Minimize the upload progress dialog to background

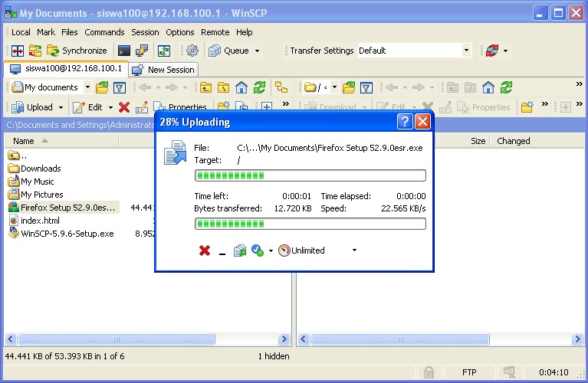point(222,251)
